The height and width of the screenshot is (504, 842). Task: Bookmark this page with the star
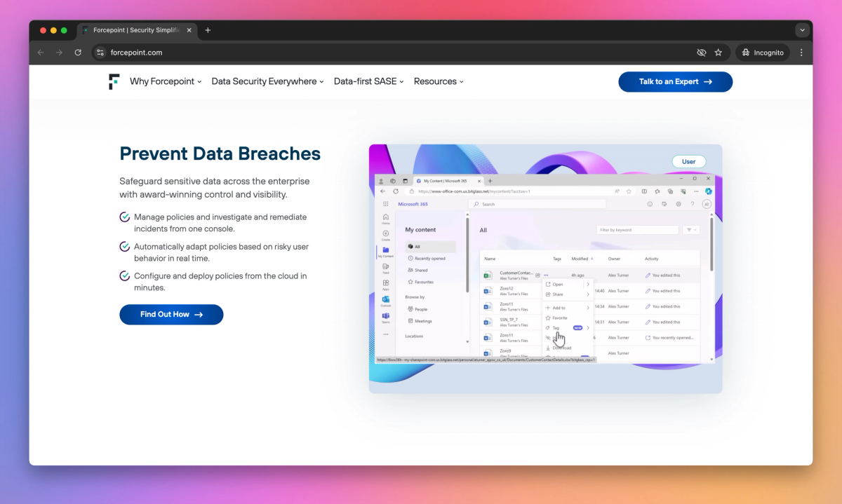(x=719, y=53)
